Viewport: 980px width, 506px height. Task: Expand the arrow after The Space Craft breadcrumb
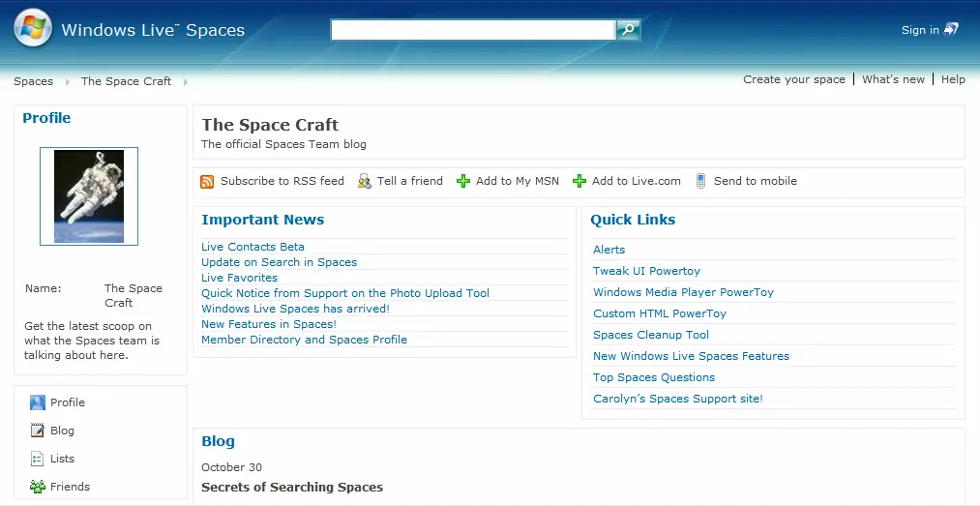pyautogui.click(x=186, y=82)
